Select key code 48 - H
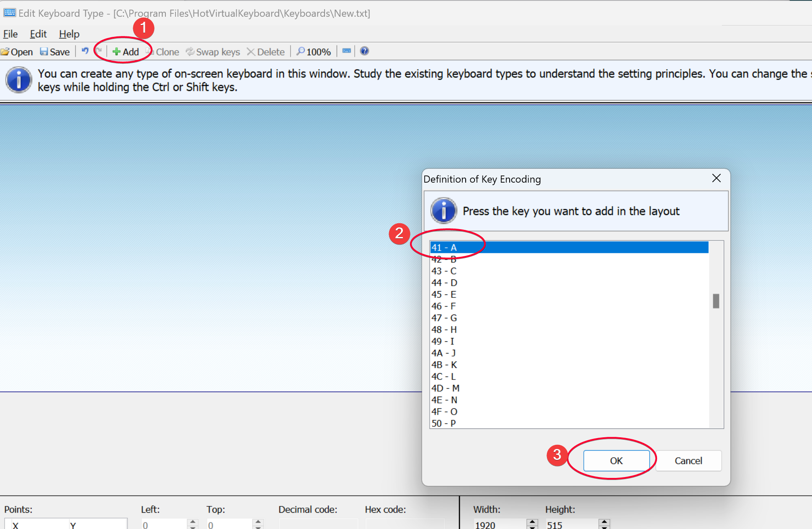 pos(570,330)
